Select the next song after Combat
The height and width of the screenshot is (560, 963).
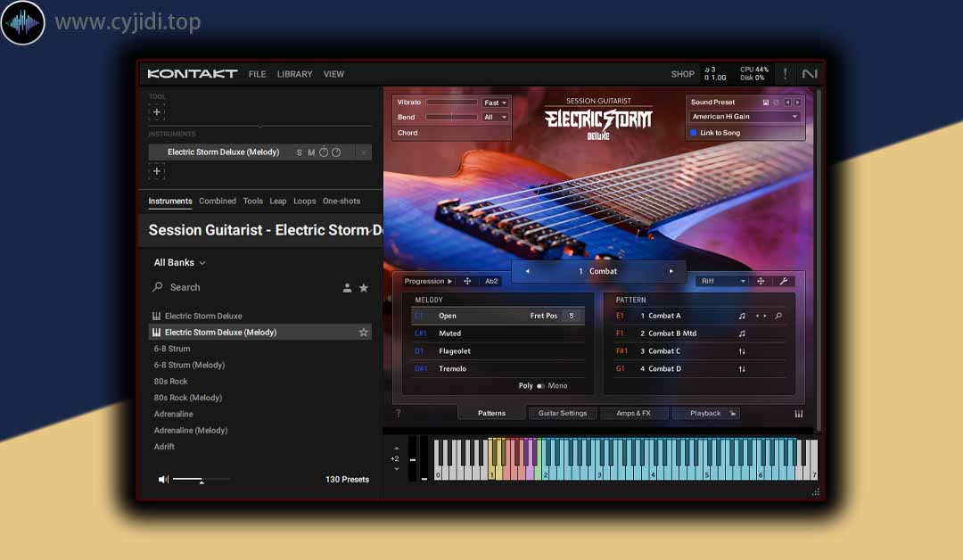[x=671, y=271]
